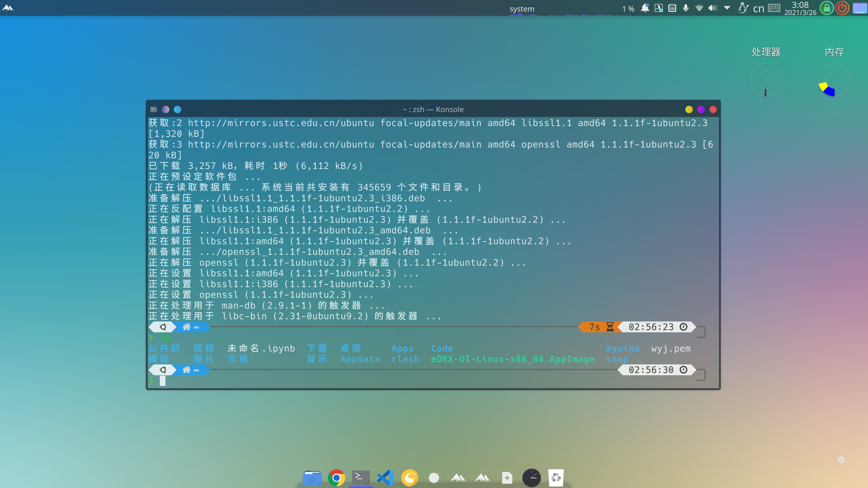Click the microphone tray icon

(x=686, y=8)
